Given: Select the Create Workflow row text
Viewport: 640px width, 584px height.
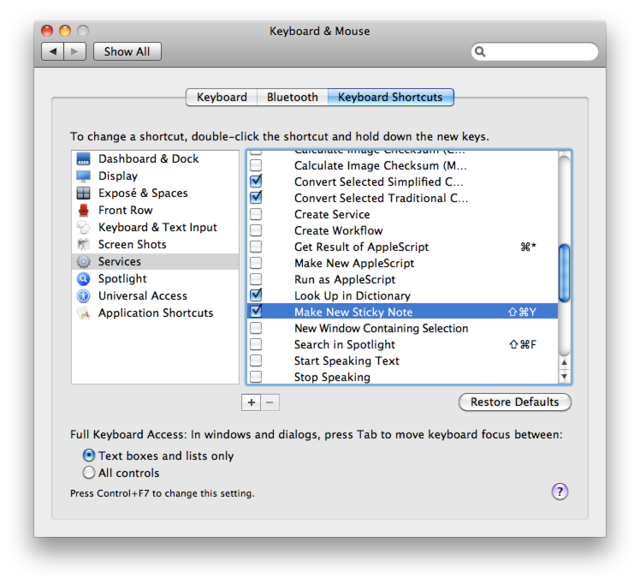Looking at the screenshot, I should (338, 231).
